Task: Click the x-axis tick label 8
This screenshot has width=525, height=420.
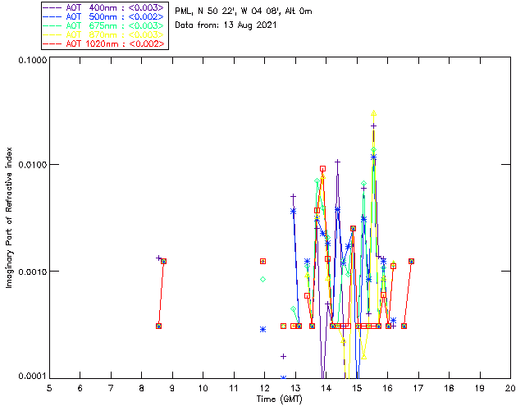Action: tap(141, 388)
